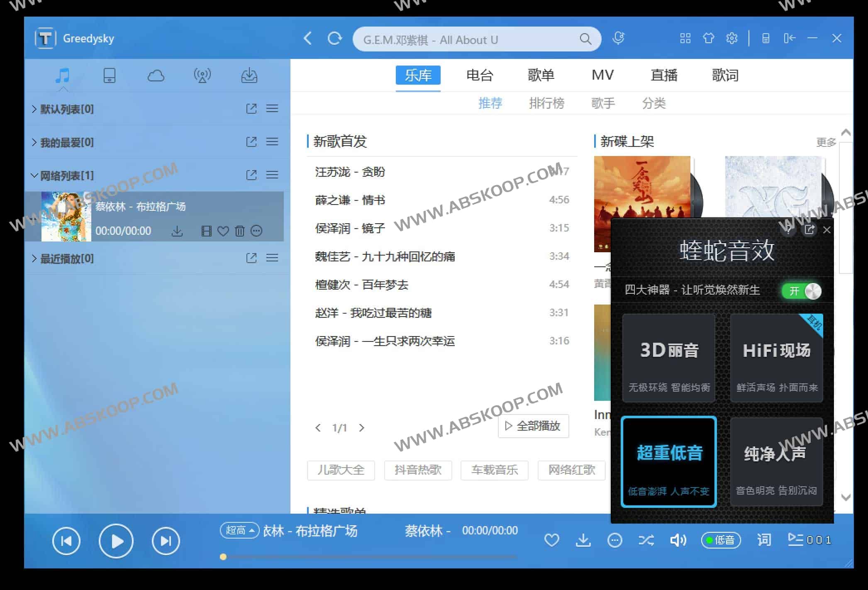The height and width of the screenshot is (590, 868).
Task: Click the voice search microphone icon
Action: (618, 38)
